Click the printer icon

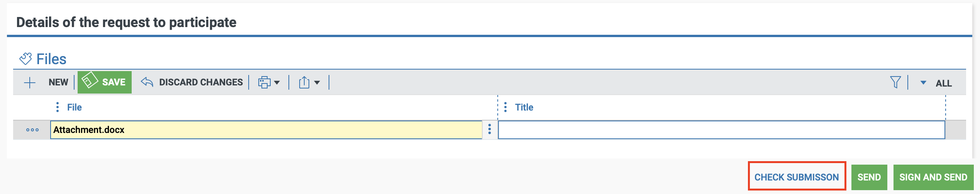click(x=264, y=82)
